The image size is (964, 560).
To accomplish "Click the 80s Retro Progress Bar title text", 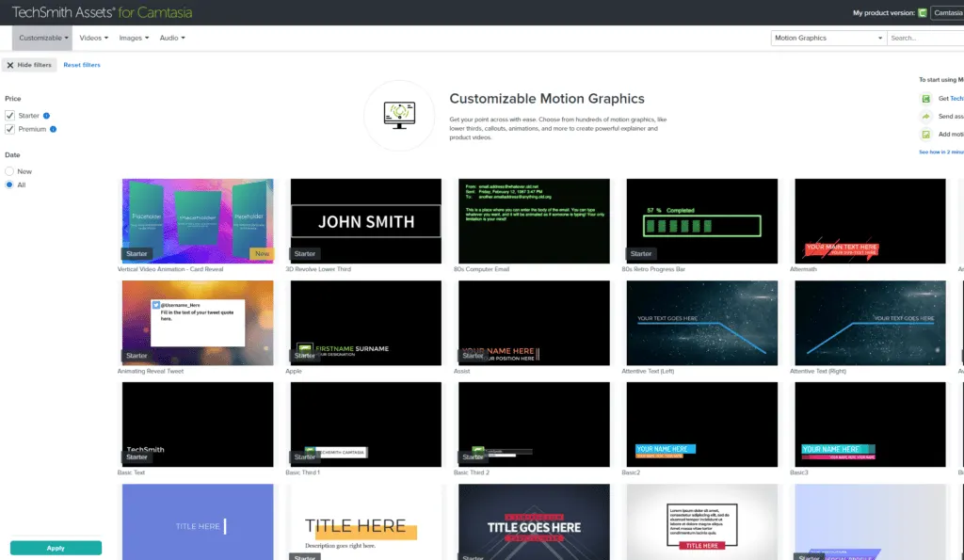I will 653,269.
